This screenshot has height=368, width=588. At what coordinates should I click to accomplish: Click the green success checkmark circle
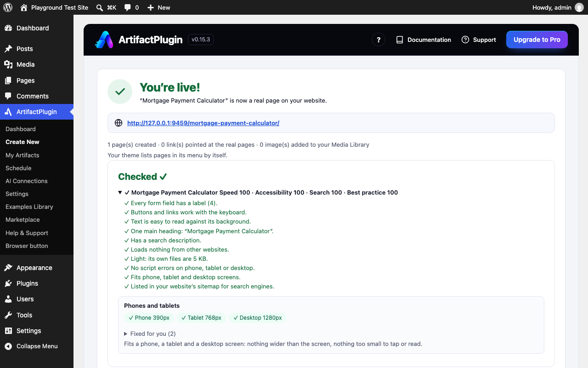pos(120,92)
